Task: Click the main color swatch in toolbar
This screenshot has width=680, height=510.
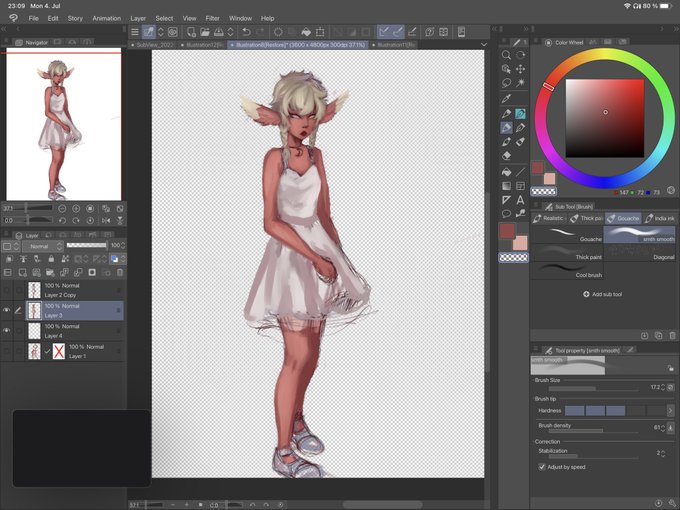Action: click(x=508, y=231)
